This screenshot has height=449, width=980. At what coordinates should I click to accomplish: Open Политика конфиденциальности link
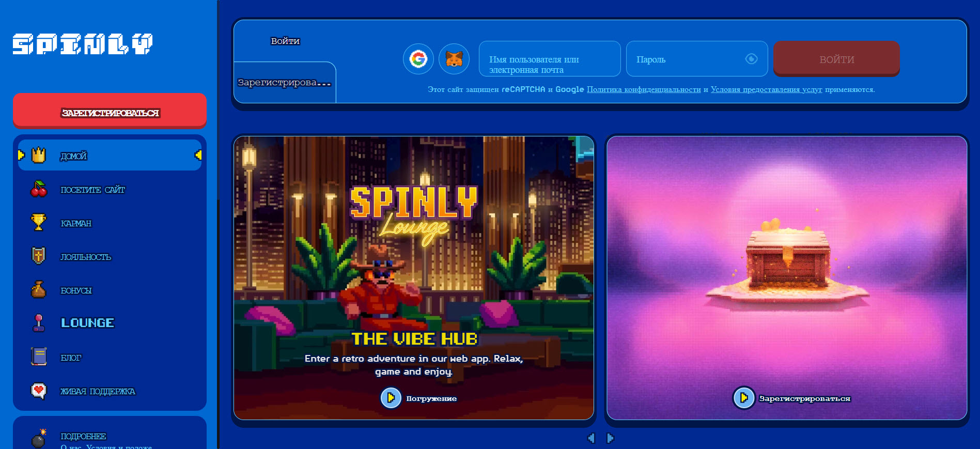coord(644,89)
